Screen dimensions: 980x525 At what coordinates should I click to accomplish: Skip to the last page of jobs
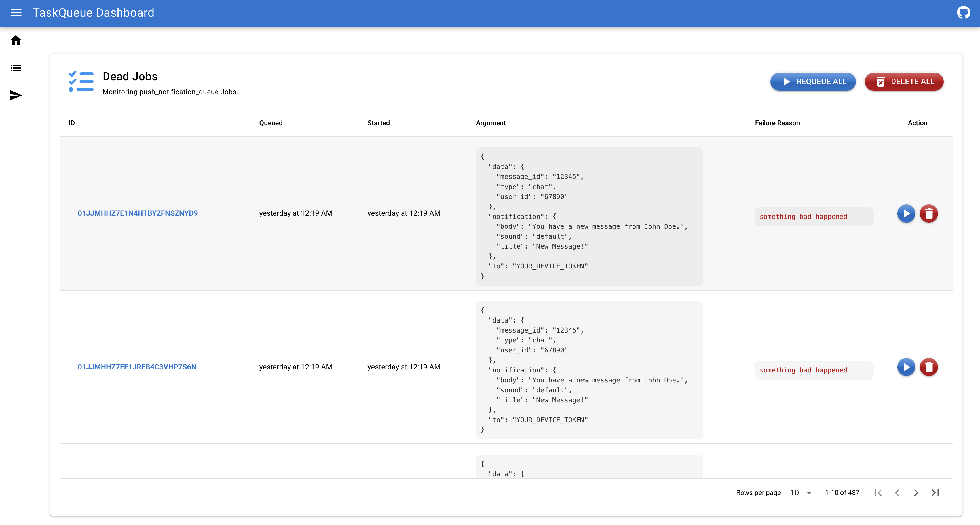click(x=935, y=492)
